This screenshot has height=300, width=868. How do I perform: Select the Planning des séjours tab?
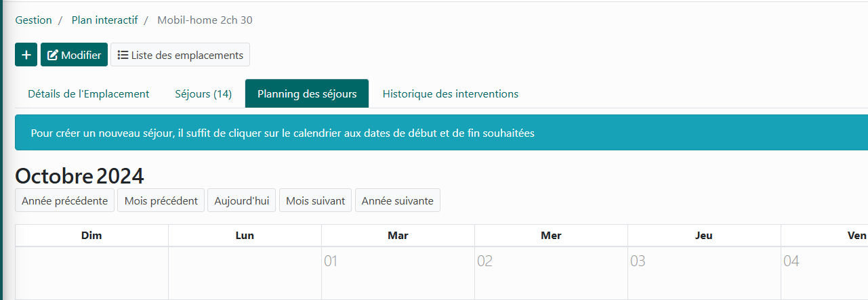(307, 94)
